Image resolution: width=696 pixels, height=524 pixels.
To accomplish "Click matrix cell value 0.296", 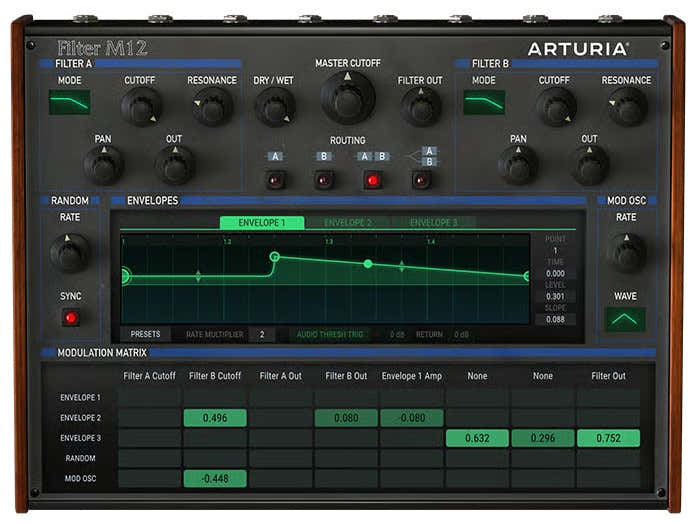I will (x=543, y=438).
